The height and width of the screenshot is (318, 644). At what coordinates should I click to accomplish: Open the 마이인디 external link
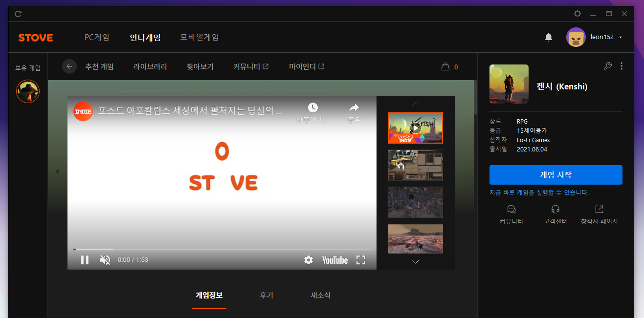click(307, 66)
